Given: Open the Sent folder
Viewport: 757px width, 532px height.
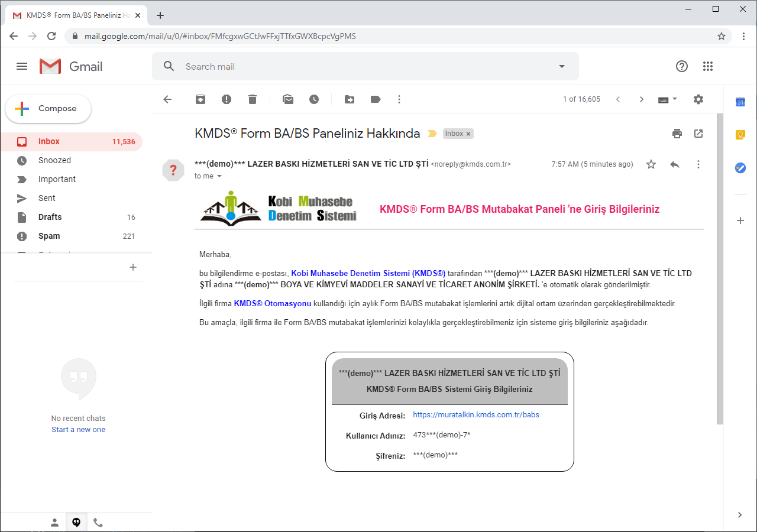Looking at the screenshot, I should [71, 198].
